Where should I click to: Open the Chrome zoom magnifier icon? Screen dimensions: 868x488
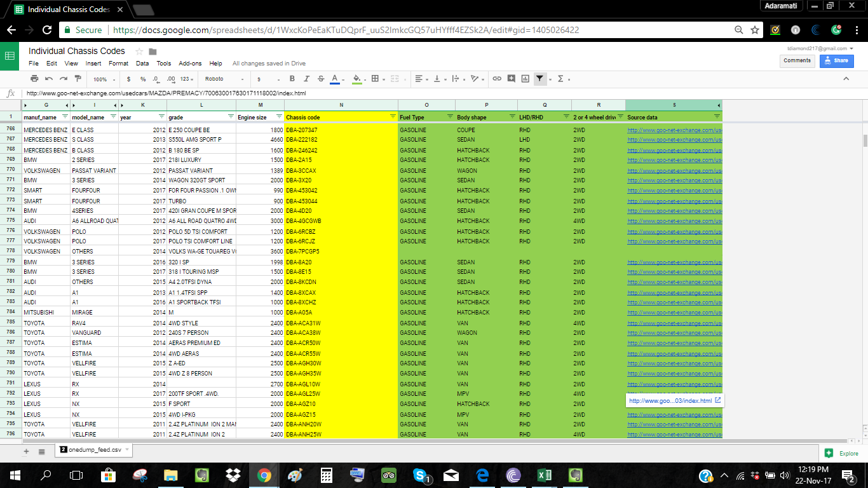tap(738, 30)
